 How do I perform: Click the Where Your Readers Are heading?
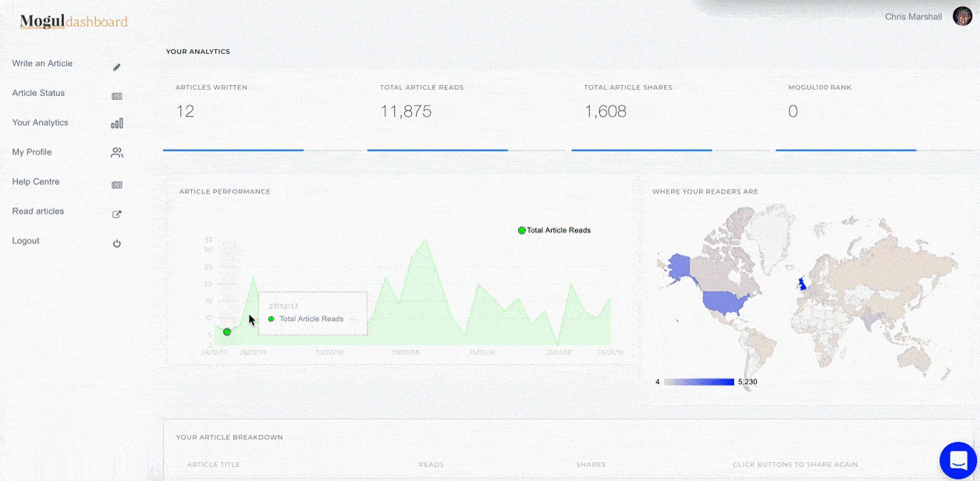[x=705, y=191]
